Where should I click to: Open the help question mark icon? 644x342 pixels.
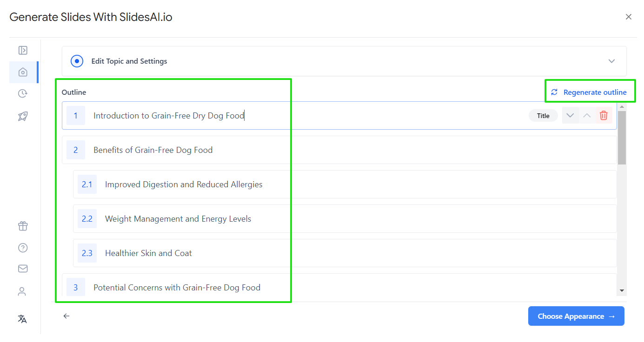pyautogui.click(x=23, y=248)
